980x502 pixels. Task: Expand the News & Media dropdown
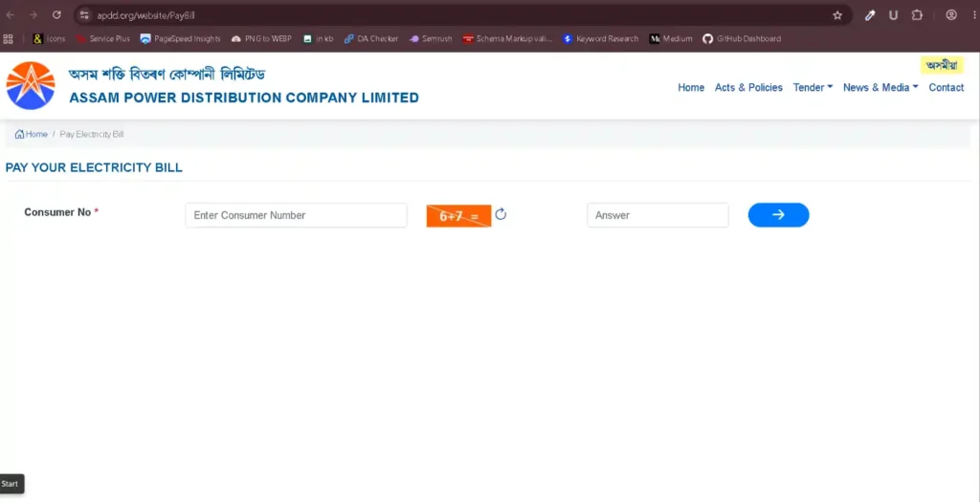pyautogui.click(x=880, y=87)
